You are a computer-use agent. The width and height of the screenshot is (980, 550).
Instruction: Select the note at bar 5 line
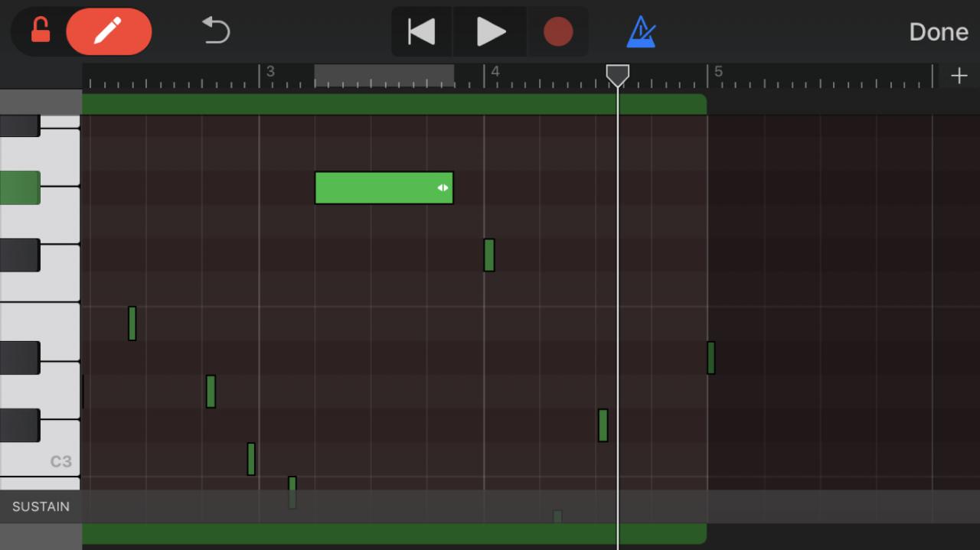pos(711,358)
